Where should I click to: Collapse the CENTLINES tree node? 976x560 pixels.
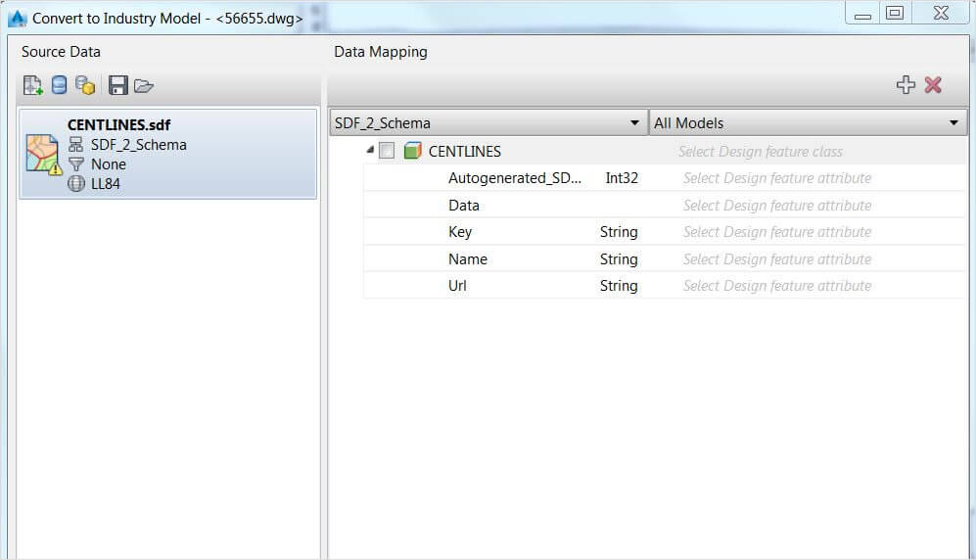coord(370,150)
